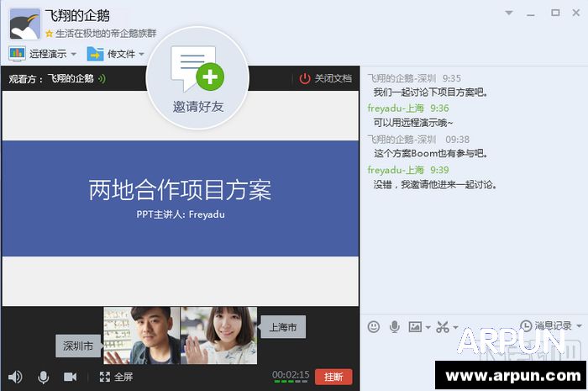The height and width of the screenshot is (391, 588).
Task: Click message 没错，我邀请他进来一起讨论
Action: (x=435, y=185)
